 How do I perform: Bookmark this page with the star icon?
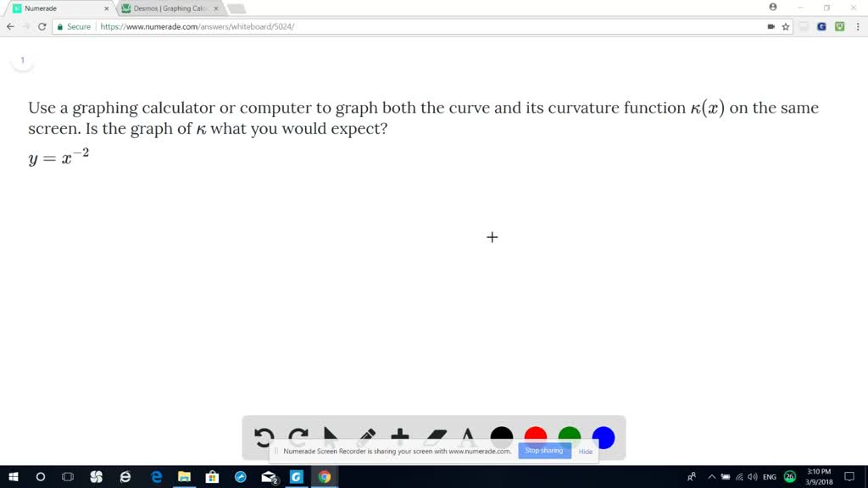coord(786,26)
